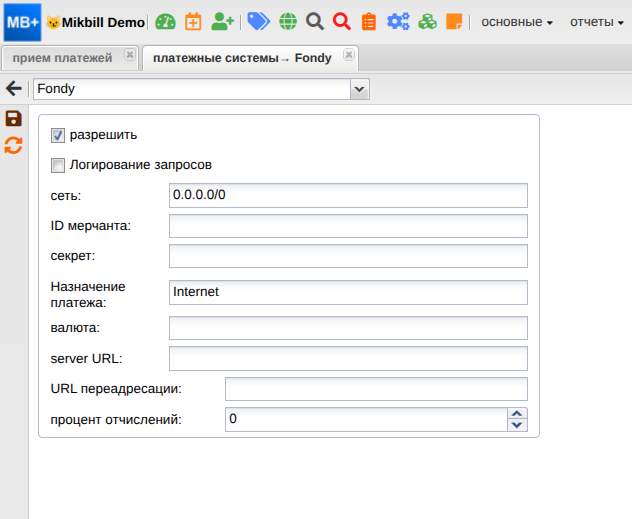Click the red search magnifier icon

[x=342, y=22]
